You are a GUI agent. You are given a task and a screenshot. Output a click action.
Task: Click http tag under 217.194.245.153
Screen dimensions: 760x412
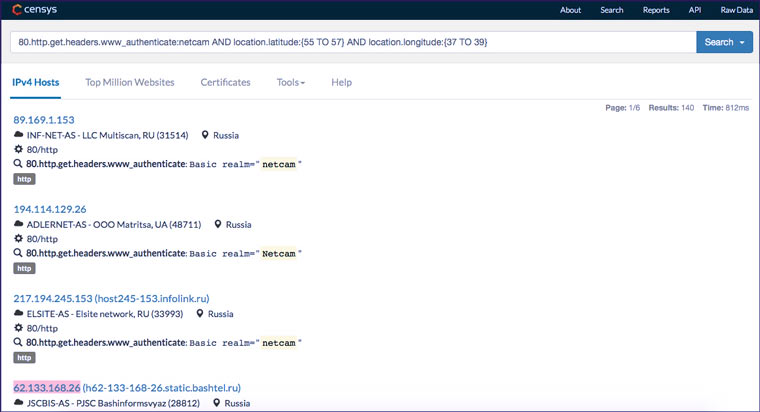click(x=24, y=357)
